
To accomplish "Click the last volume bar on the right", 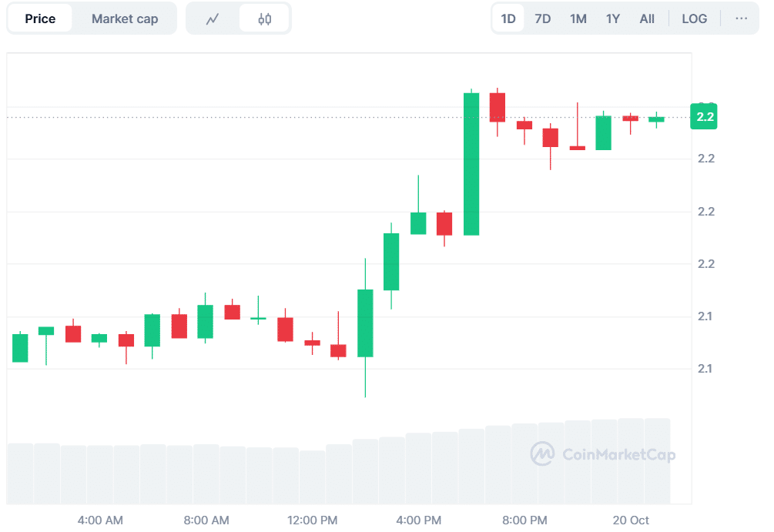I will (x=657, y=460).
